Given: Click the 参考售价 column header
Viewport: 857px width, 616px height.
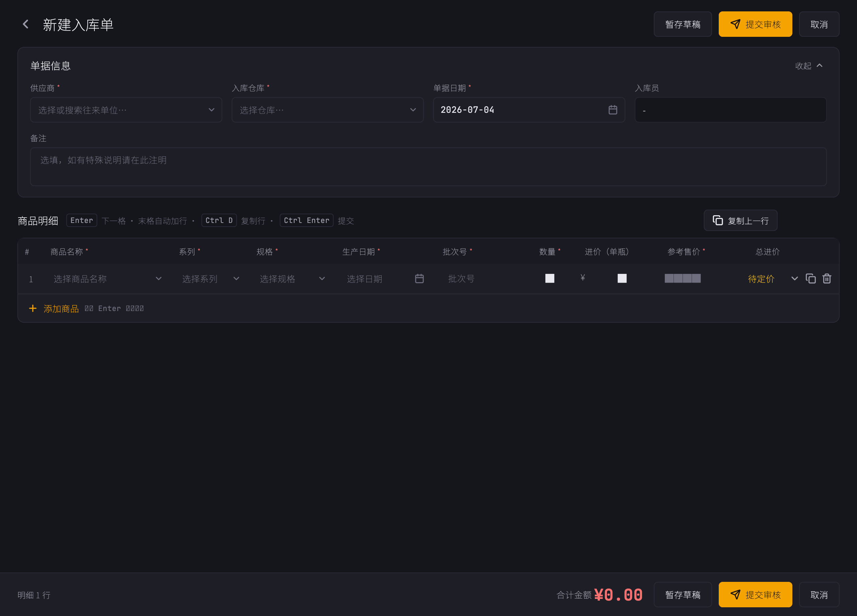Looking at the screenshot, I should pyautogui.click(x=684, y=252).
